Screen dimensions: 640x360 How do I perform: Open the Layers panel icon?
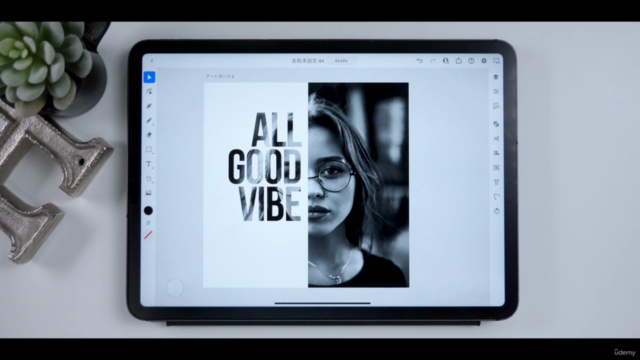pyautogui.click(x=496, y=77)
